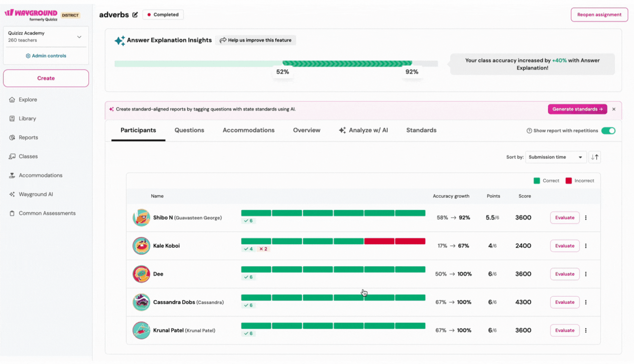Evaluate Dee's submission
Screen dimensions: 634x364
point(565,274)
